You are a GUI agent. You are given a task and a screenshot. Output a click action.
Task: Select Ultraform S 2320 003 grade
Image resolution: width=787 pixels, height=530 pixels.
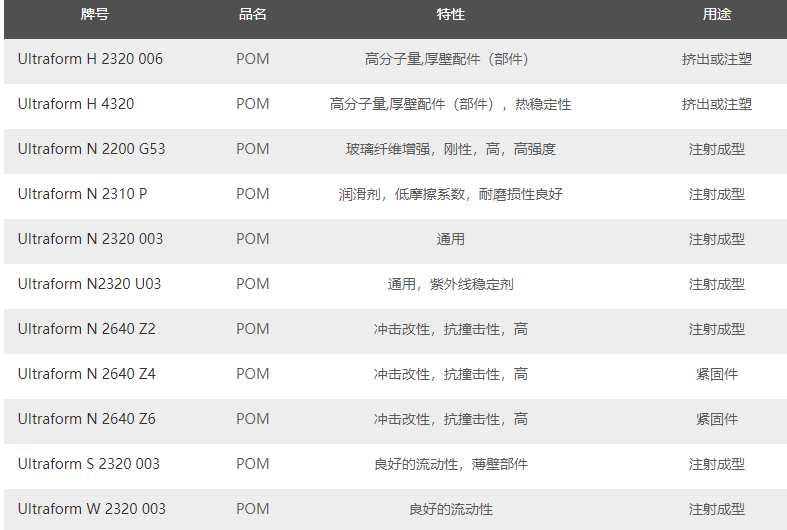coord(89,464)
